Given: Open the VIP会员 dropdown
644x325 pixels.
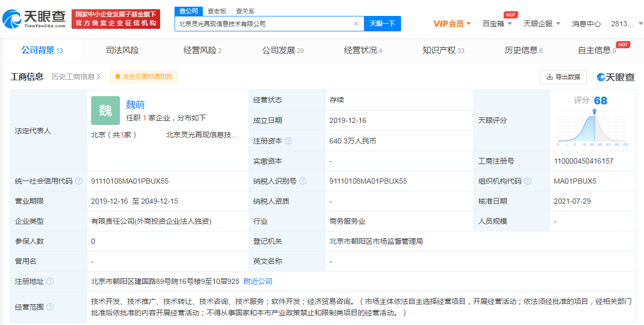Looking at the screenshot, I should [452, 24].
